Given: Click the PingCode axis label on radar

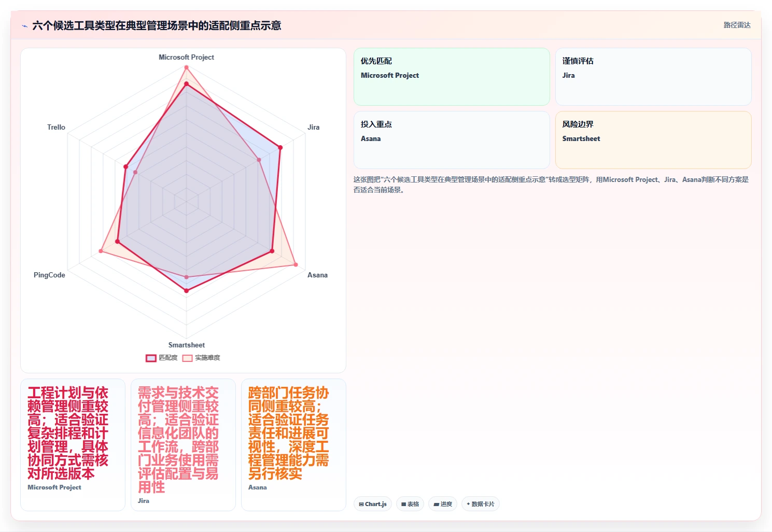Looking at the screenshot, I should (49, 275).
